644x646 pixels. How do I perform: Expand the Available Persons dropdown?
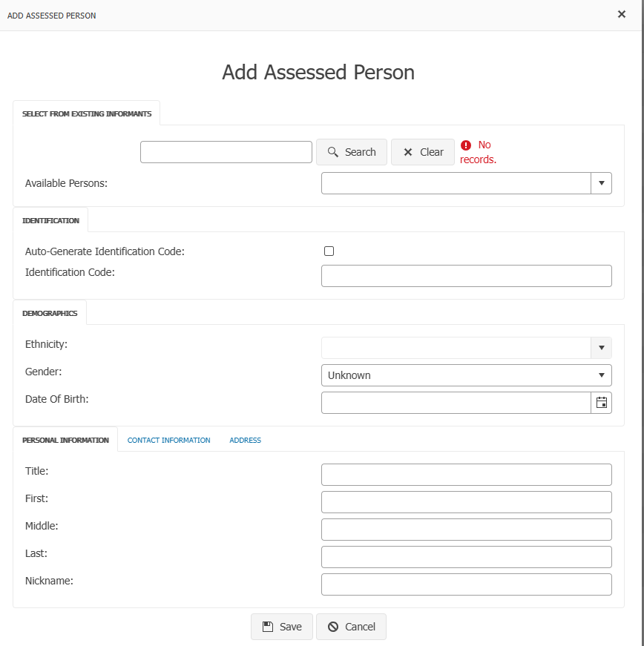pos(601,183)
